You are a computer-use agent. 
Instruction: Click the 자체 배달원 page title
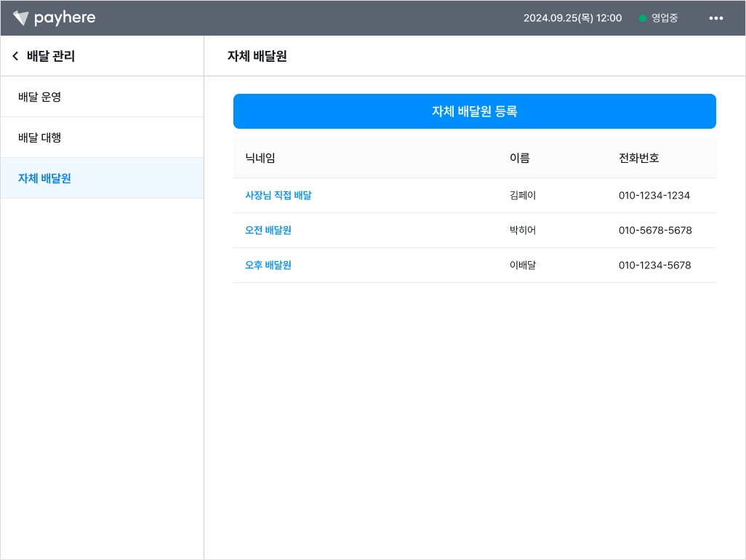(257, 56)
